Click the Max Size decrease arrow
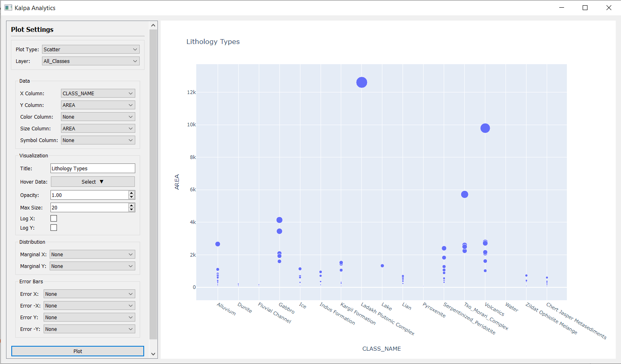This screenshot has height=364, width=621. point(131,209)
